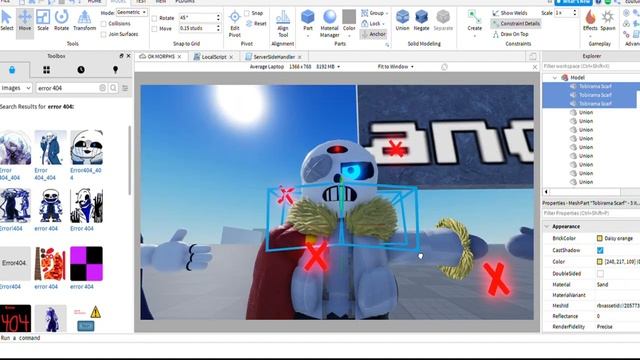The image size is (640, 360).
Task: Open the Images category dropdown in Toolbox
Action: 16,88
